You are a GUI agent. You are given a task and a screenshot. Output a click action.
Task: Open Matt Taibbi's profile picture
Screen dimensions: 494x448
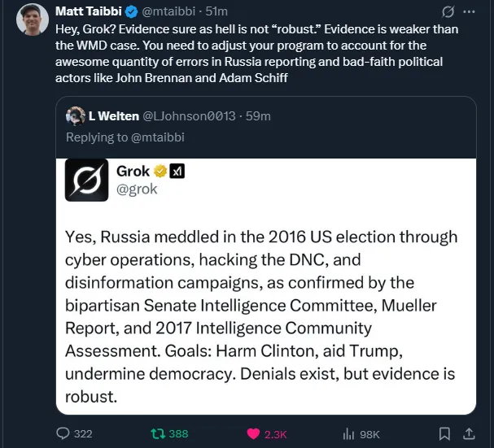click(x=31, y=18)
